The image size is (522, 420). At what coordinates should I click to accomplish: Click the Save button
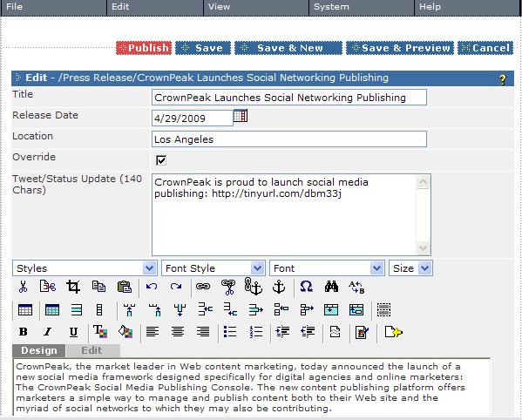(203, 48)
